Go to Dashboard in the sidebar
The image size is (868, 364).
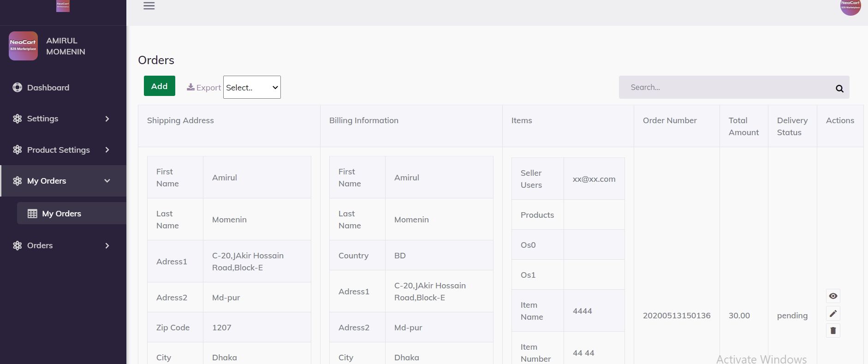pos(48,88)
